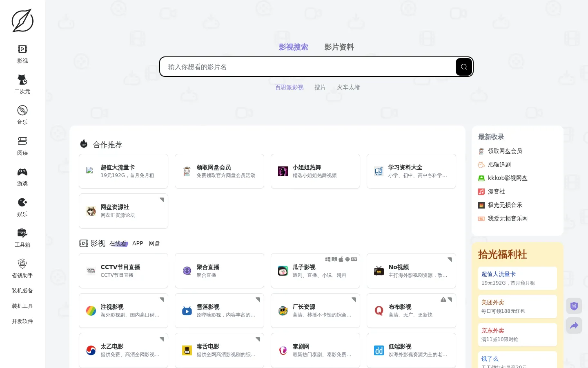Open 肥猫追剧 in 最新收录 list

[494, 164]
